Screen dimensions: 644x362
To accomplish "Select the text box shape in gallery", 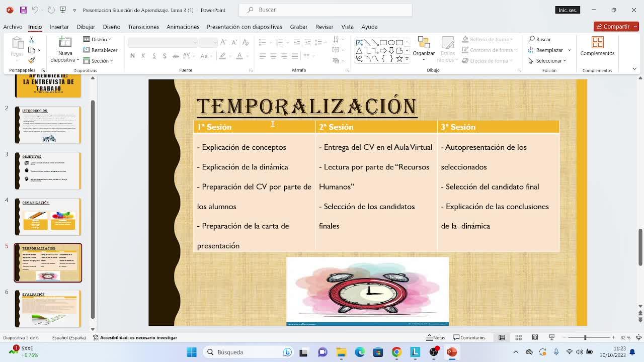I will click(x=359, y=43).
